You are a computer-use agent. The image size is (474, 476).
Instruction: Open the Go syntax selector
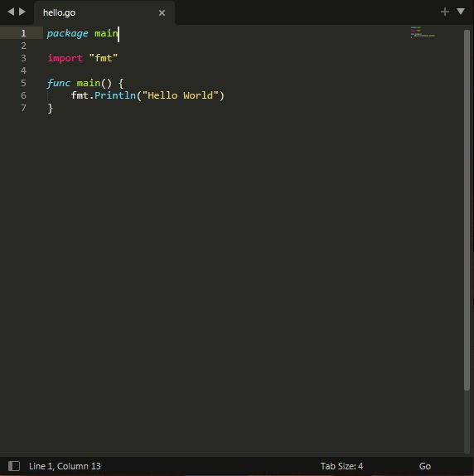pos(425,466)
